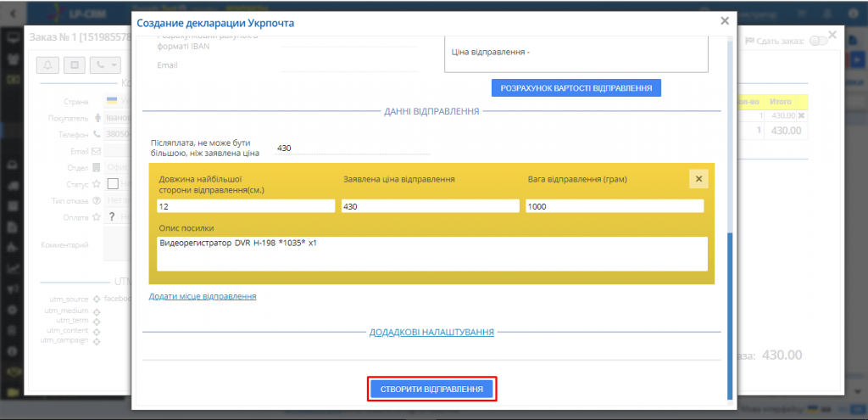This screenshot has width=868, height=420.
Task: Click into the Комментарий field in order window
Action: click(117, 244)
